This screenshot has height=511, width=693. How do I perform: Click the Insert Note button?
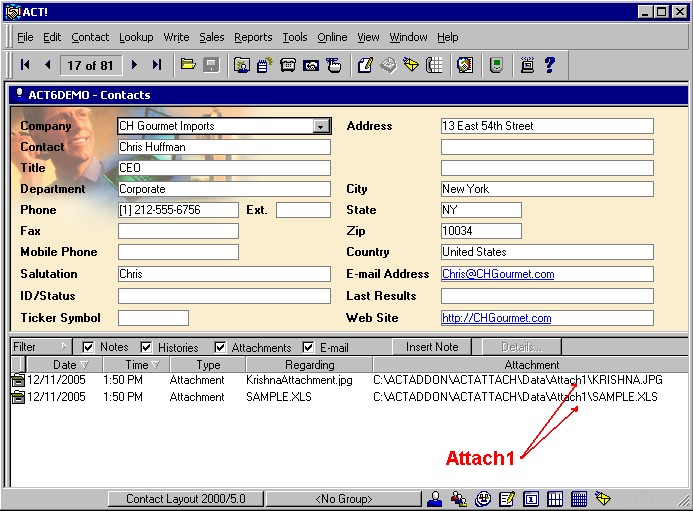[432, 347]
